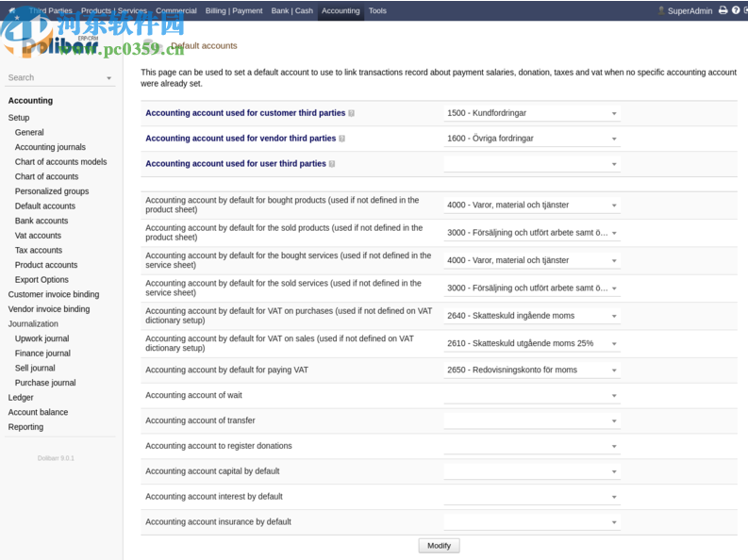
Task: Open the user third parties account dropdown
Action: (x=532, y=164)
